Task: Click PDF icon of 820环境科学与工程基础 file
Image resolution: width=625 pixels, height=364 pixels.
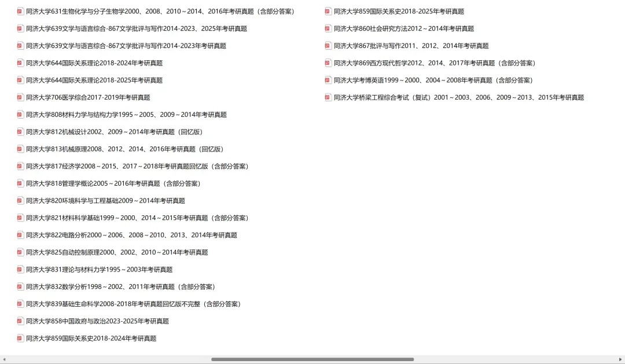Action: tap(20, 201)
